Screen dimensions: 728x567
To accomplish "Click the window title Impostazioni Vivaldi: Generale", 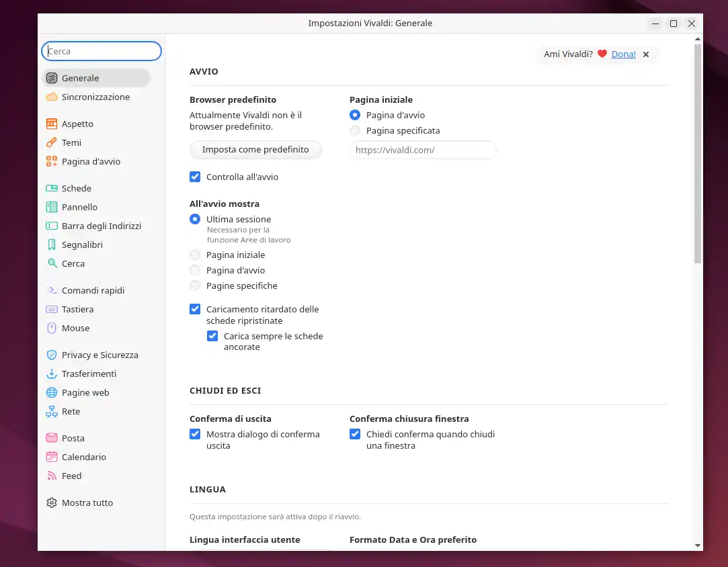I will tap(370, 24).
